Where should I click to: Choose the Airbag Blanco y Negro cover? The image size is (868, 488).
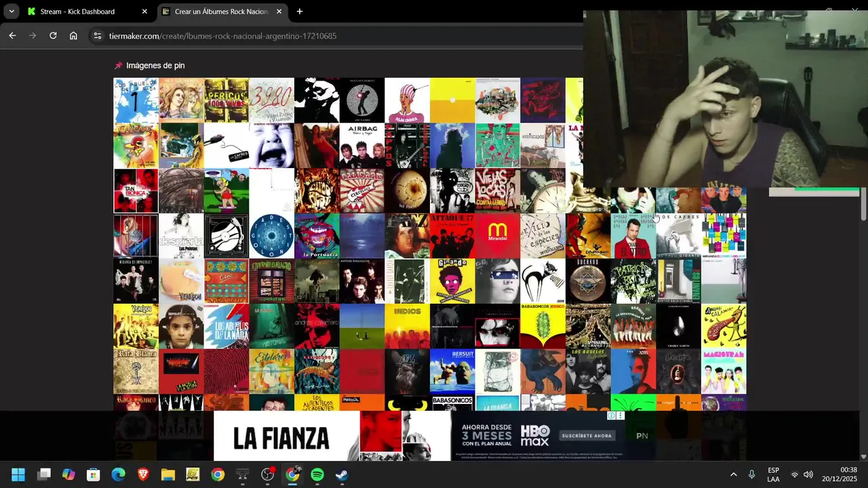tap(361, 146)
